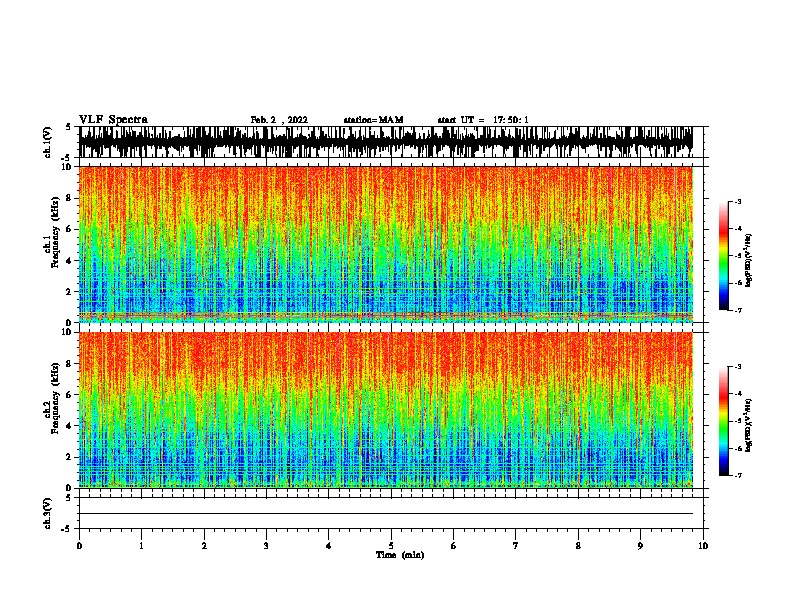Select the ch.1(V) axis label
The width and height of the screenshot is (792, 612).
47,142
